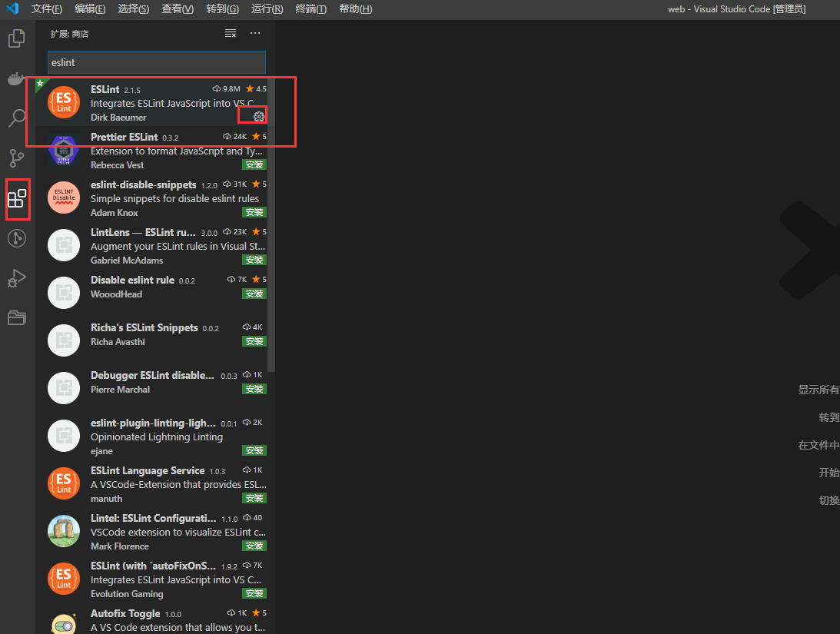Clear extension search results
Viewport: 840px width, 634px height.
click(231, 33)
